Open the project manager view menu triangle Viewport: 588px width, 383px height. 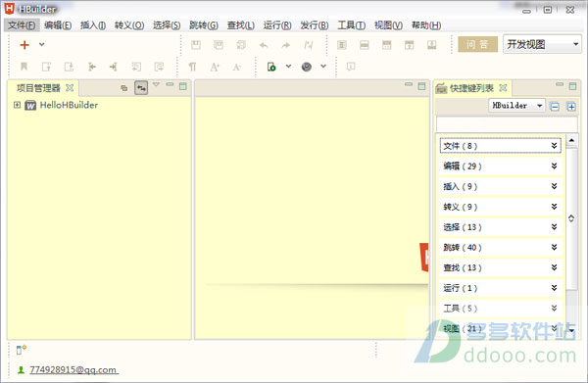[x=156, y=84]
